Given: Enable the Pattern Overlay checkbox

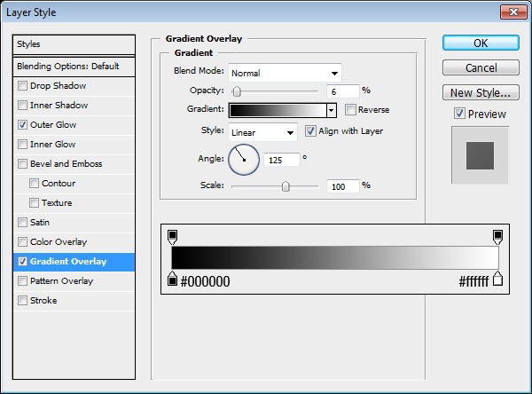Looking at the screenshot, I should (22, 281).
